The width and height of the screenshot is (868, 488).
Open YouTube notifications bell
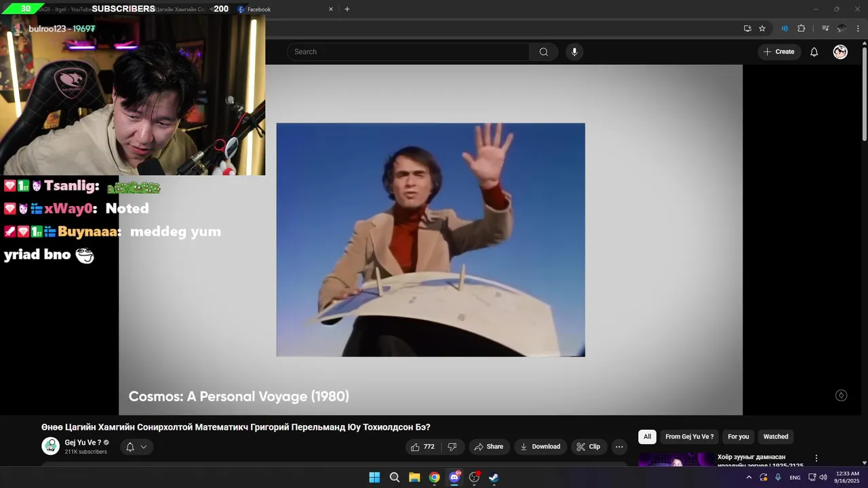(814, 52)
